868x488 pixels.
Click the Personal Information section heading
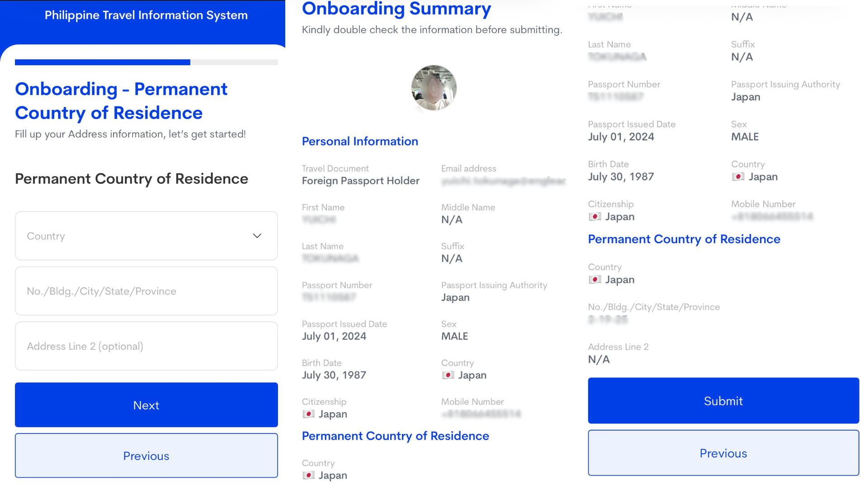click(360, 141)
